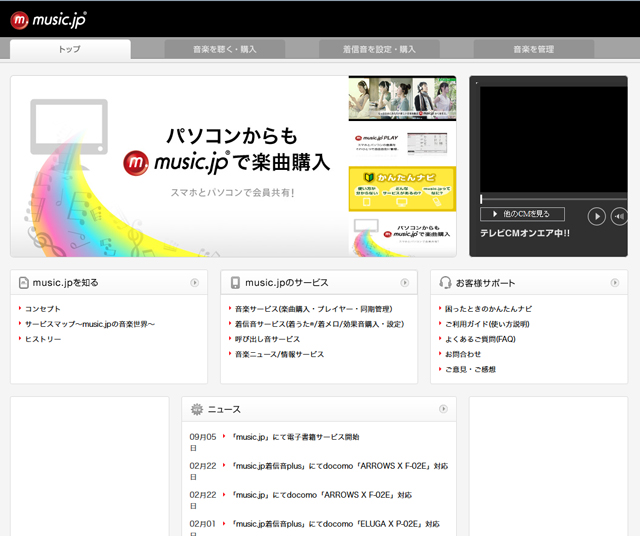Click arrow icon on music.jpを知る header

(x=195, y=282)
